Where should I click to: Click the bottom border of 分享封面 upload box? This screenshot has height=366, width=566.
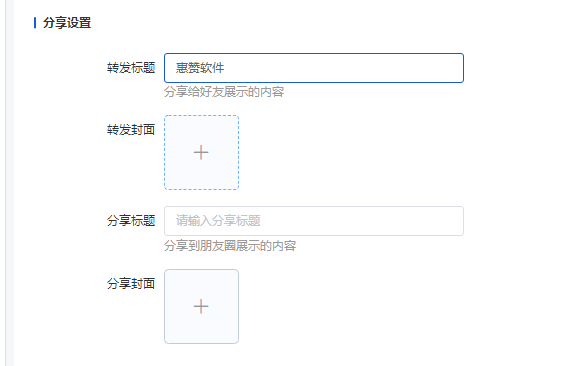201,343
